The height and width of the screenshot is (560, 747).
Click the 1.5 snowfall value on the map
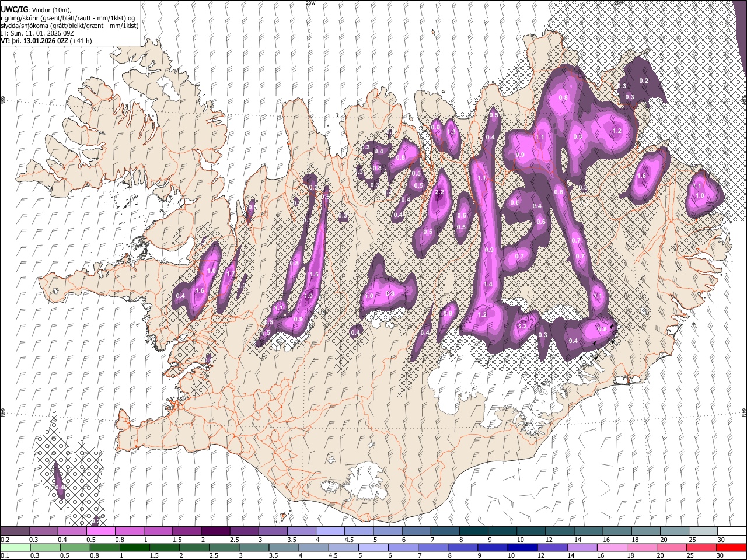314,274
